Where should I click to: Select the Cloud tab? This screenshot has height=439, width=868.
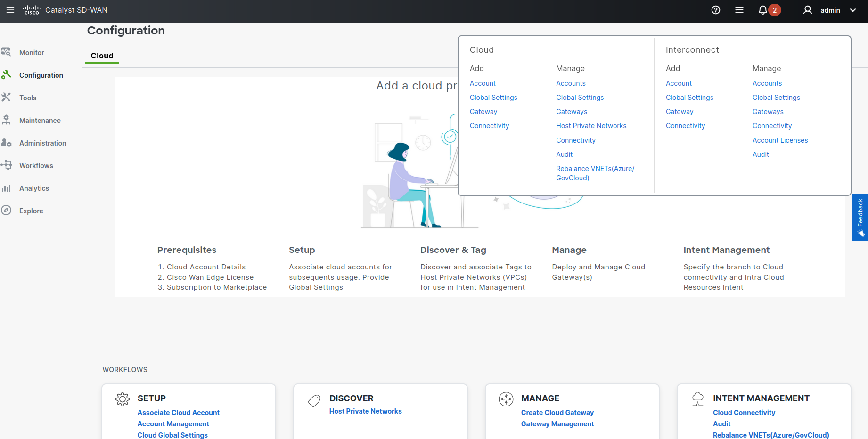click(102, 56)
